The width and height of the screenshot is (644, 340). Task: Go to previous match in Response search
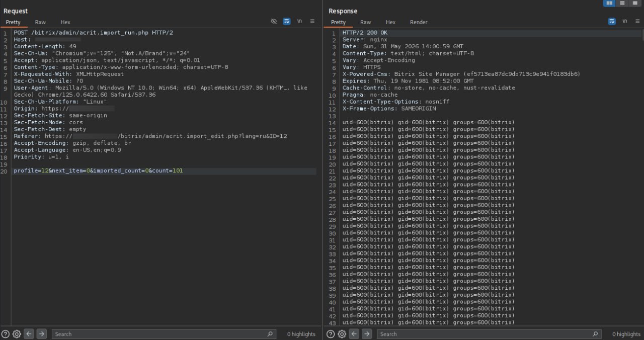pos(354,334)
